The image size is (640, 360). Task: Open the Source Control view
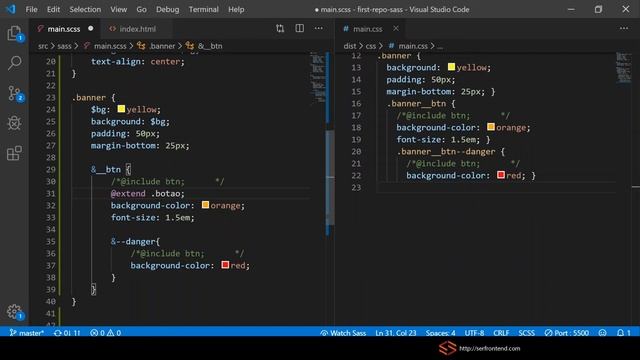[15, 93]
